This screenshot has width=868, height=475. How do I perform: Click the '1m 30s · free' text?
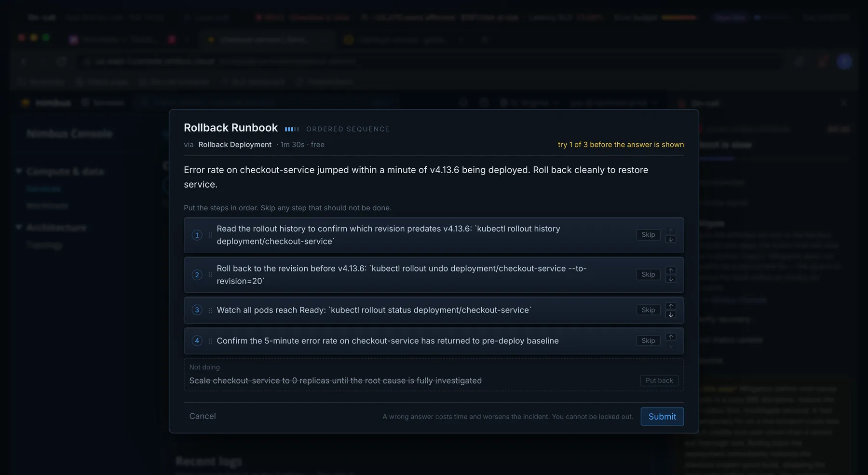[302, 145]
